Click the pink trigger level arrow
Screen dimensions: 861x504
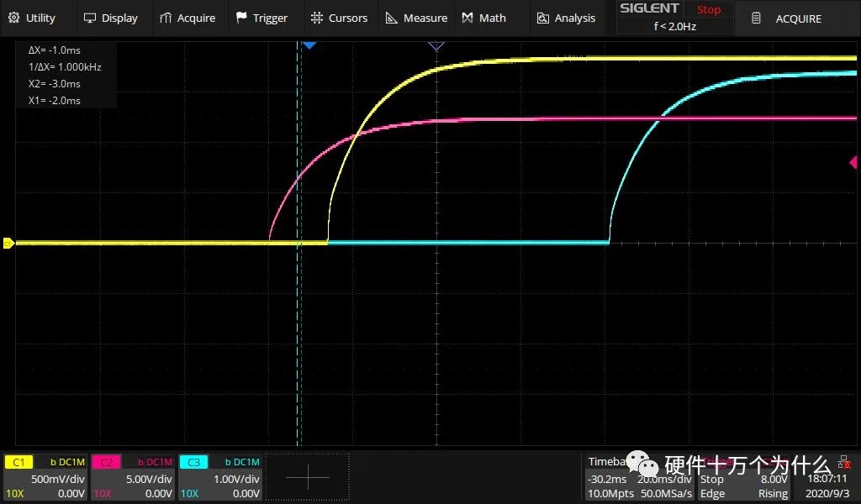tap(853, 162)
